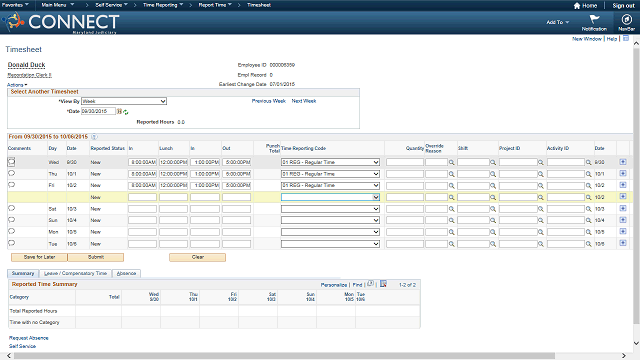Open Time Reporting Code dropdown for Sat 10/3
Viewport: 640px width, 360px height.
330,209
